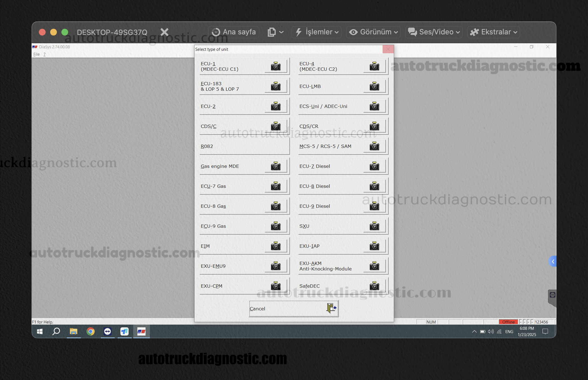
Task: Click the camera icon beside ECU-1 (MDEC-ECU C1)
Action: [x=275, y=66]
